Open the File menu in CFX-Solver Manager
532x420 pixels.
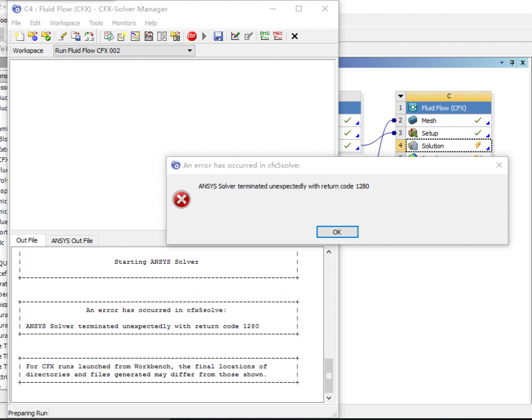click(x=16, y=23)
